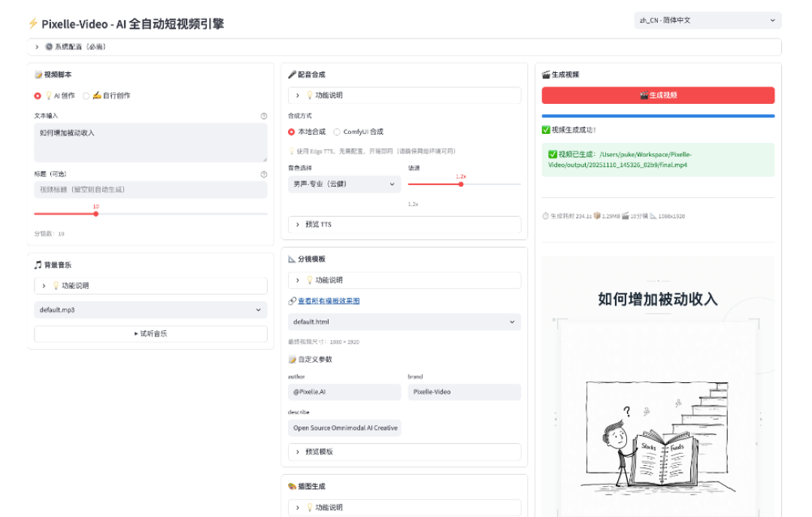
Task: Click the describe field Open Source Omnimodal
Action: point(344,427)
